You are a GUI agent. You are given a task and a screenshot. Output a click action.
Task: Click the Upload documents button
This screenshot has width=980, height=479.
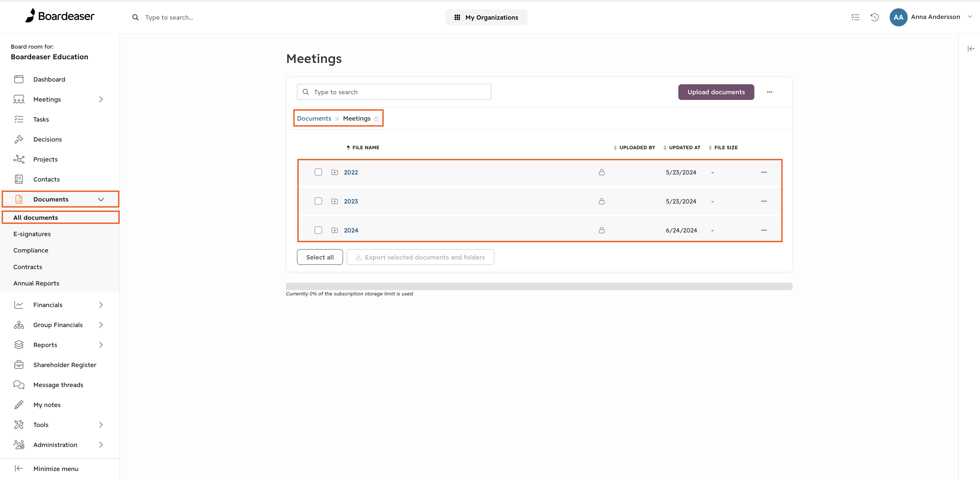tap(716, 92)
